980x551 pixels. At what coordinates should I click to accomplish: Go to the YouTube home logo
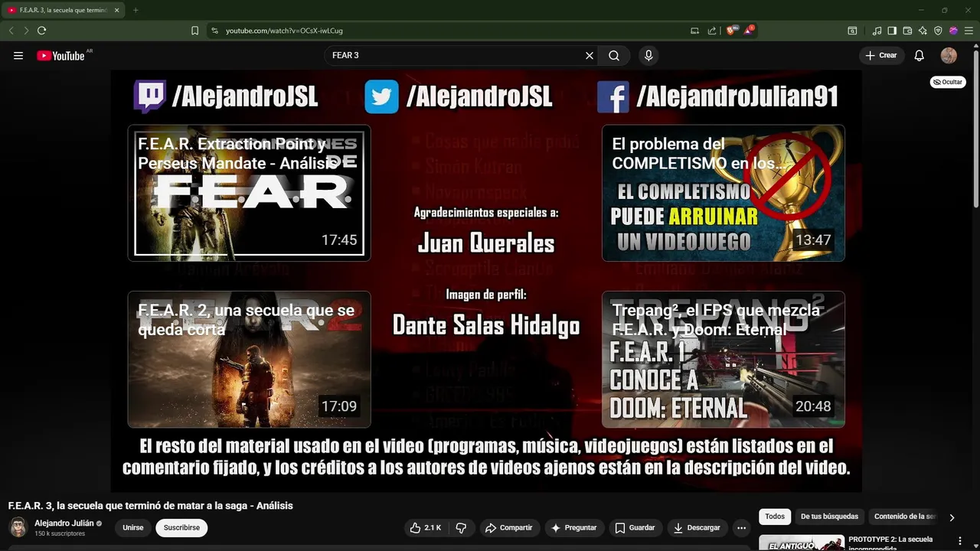60,56
